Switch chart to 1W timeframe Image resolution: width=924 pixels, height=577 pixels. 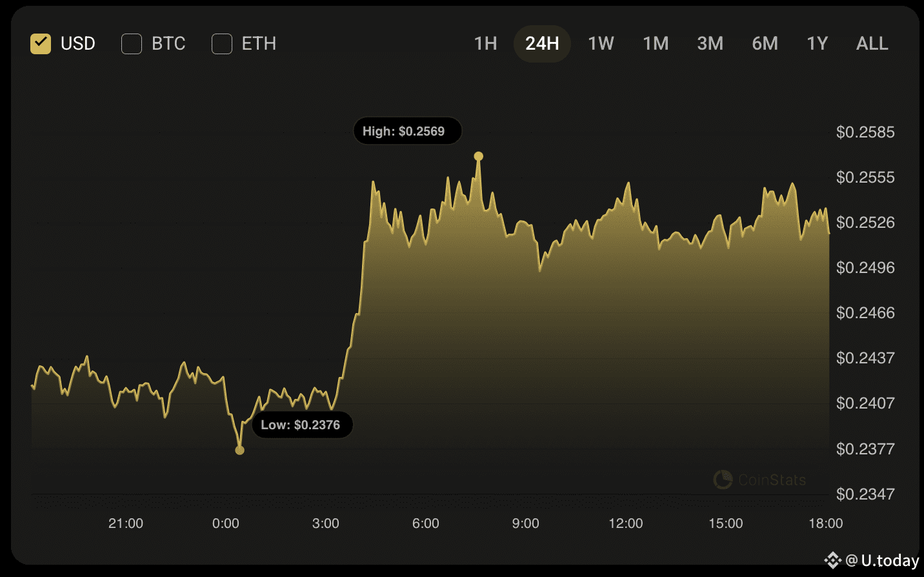pyautogui.click(x=601, y=44)
